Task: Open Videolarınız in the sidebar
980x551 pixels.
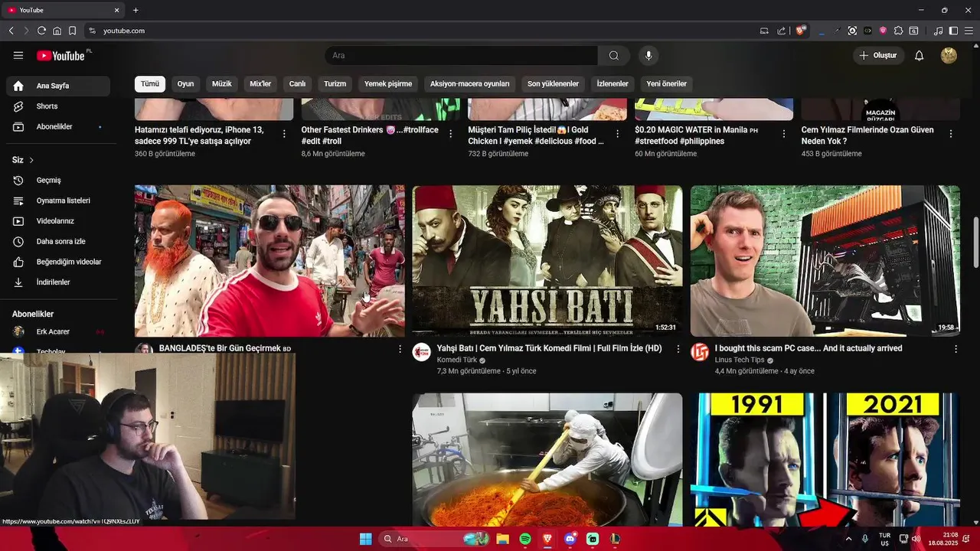Action: 58,221
